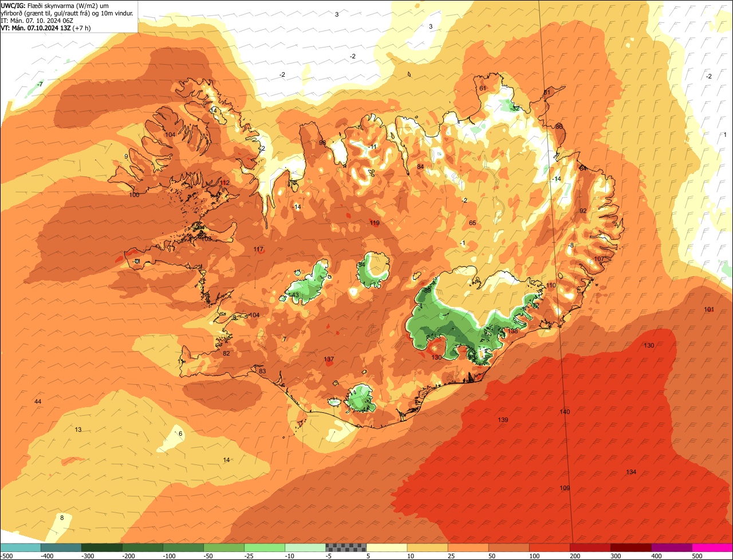Click the '-500' legend label
Image resolution: width=733 pixels, height=560 pixels.
6,555
